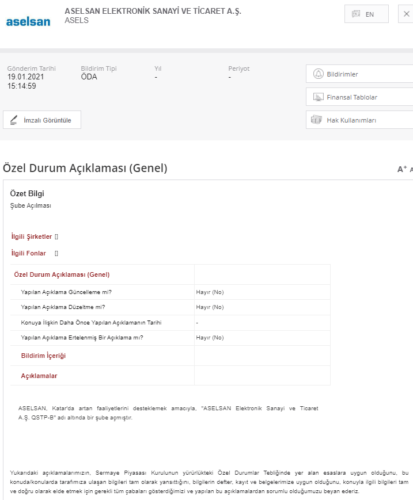Open Hak Kullanımları section
Image resolution: width=413 pixels, height=500 pixels.
[x=359, y=120]
